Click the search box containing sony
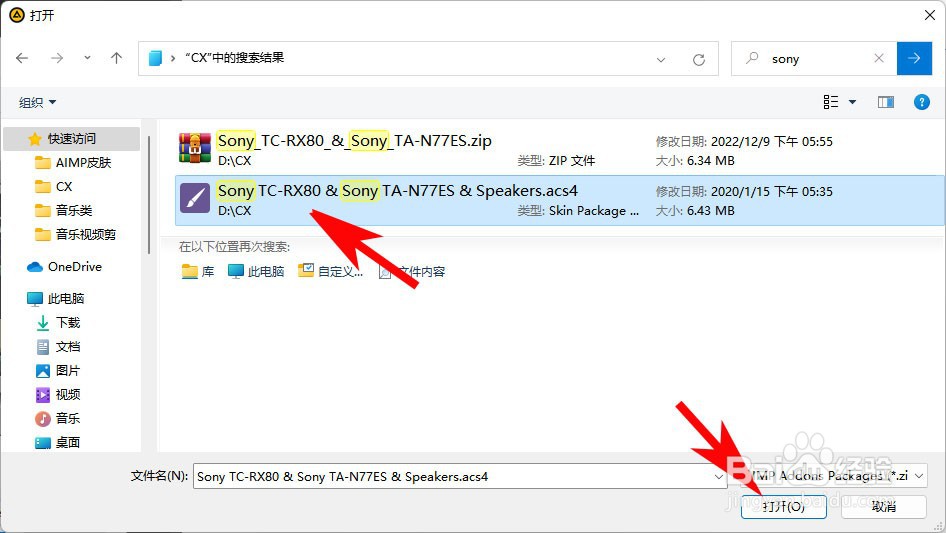 tap(813, 59)
